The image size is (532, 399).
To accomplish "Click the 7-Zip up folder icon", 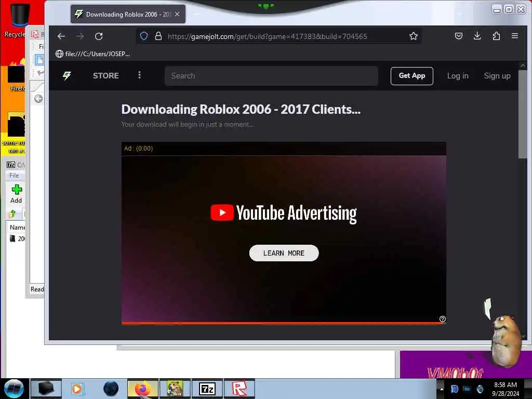I will (12, 214).
